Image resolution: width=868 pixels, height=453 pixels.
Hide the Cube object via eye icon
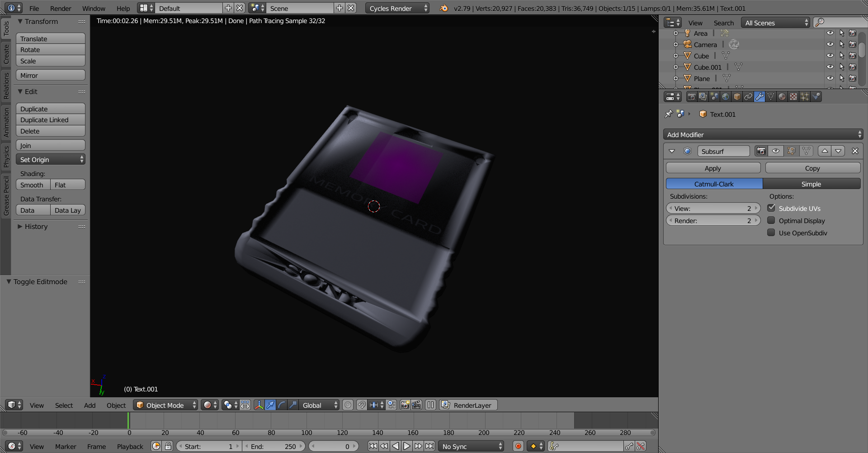click(830, 56)
